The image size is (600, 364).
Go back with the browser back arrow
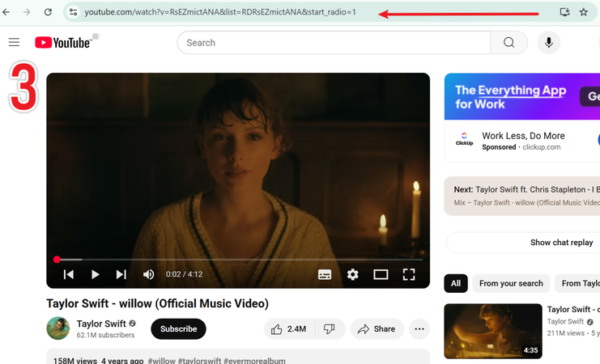[6, 12]
